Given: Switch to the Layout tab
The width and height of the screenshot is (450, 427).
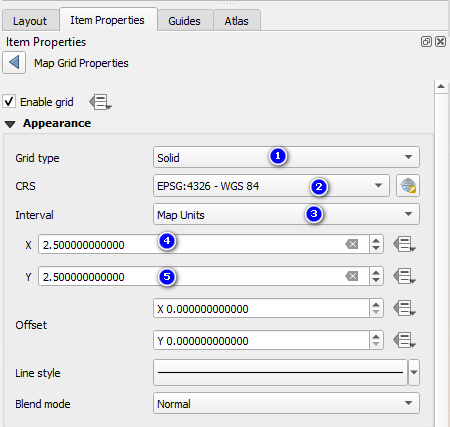Looking at the screenshot, I should pyautogui.click(x=30, y=21).
